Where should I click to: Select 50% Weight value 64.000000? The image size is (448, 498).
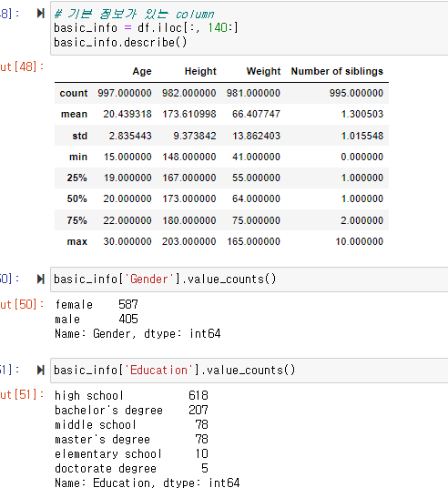point(256,198)
